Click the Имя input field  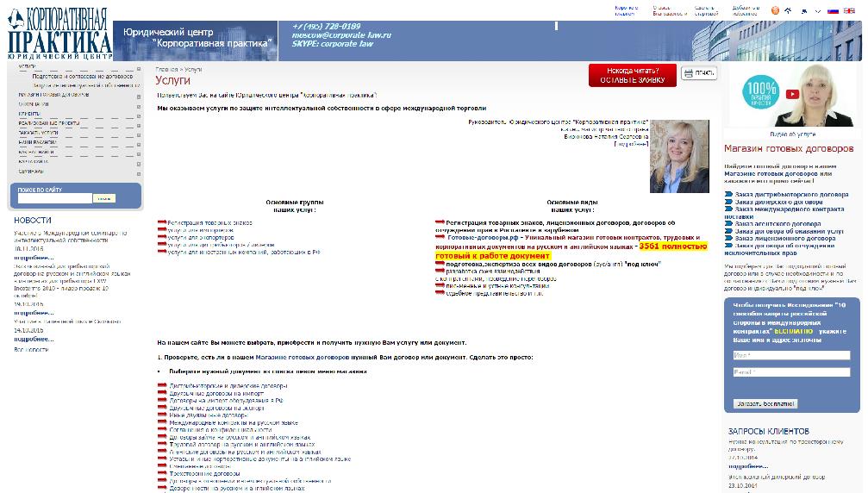coord(791,355)
